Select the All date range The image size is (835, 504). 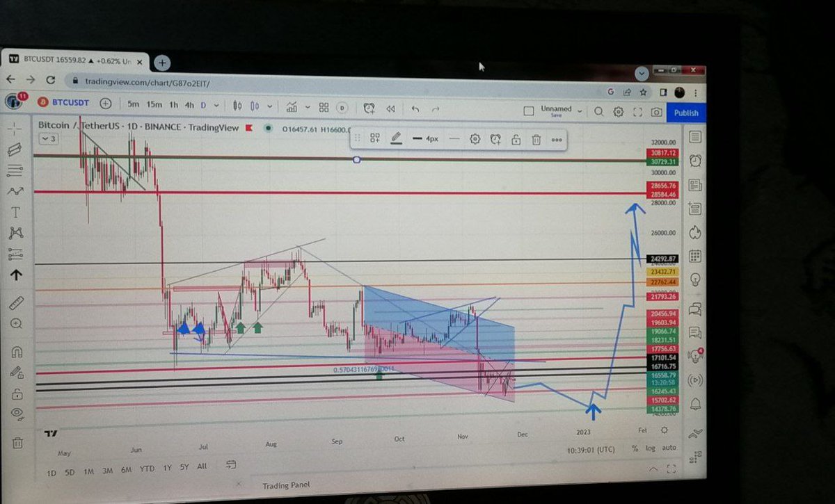coord(202,466)
